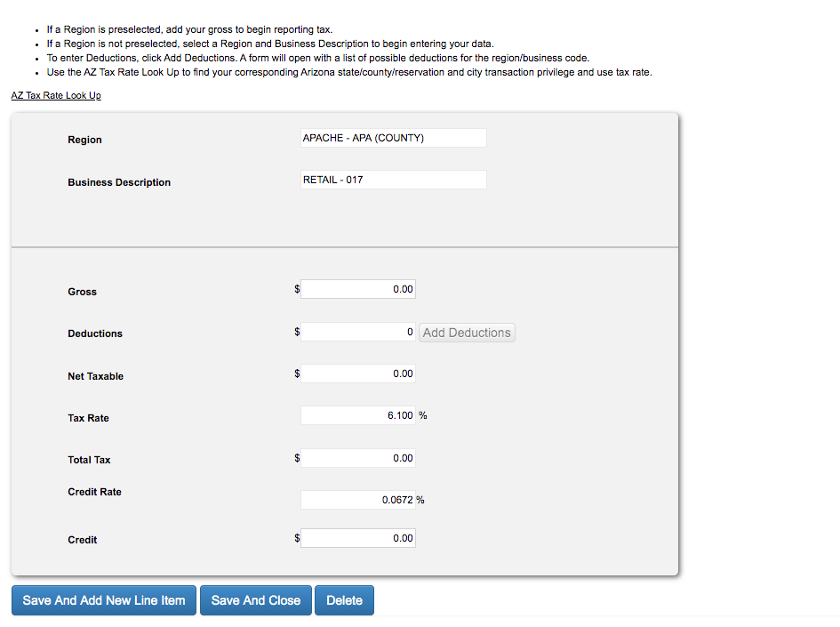This screenshot has width=840, height=627.
Task: Click the Business Description field RETAIL - 017
Action: click(393, 180)
